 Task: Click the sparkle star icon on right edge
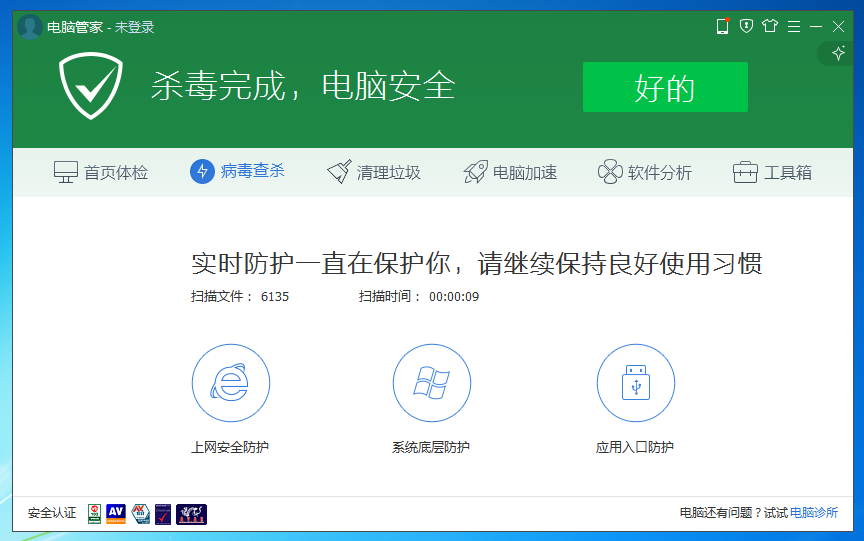click(838, 53)
